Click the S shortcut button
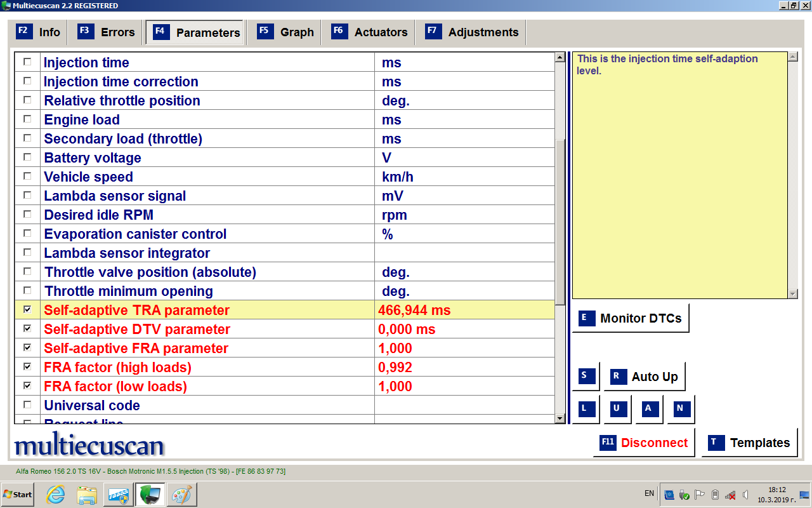The width and height of the screenshot is (812, 508). point(584,376)
